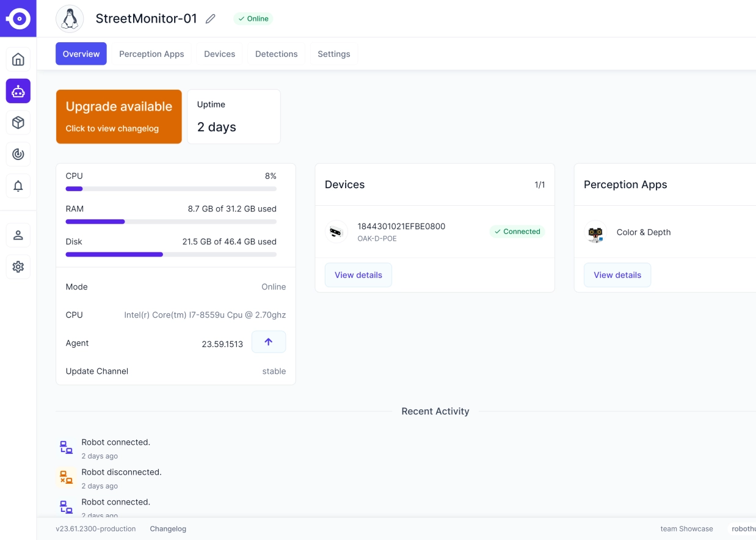Screen dimensions: 756x540
Task: Click the notifications bell icon
Action: click(18, 186)
